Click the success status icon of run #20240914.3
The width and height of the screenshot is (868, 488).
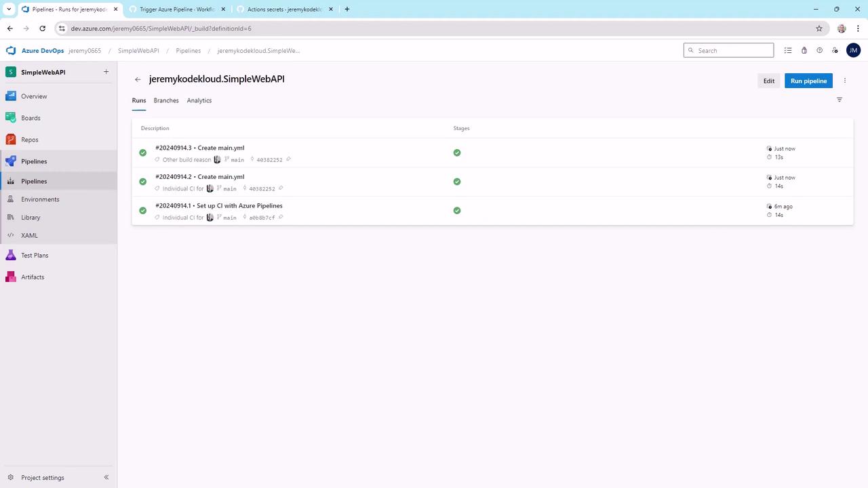(142, 152)
